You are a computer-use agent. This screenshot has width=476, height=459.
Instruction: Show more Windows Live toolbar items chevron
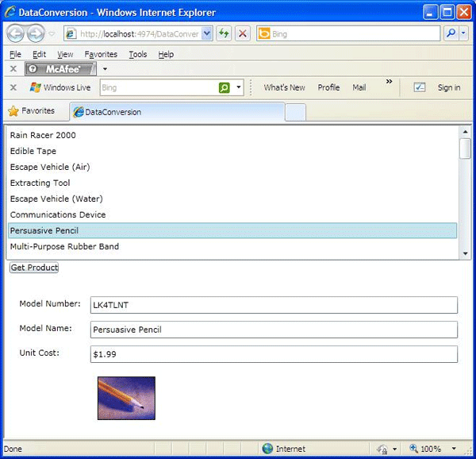pos(390,82)
